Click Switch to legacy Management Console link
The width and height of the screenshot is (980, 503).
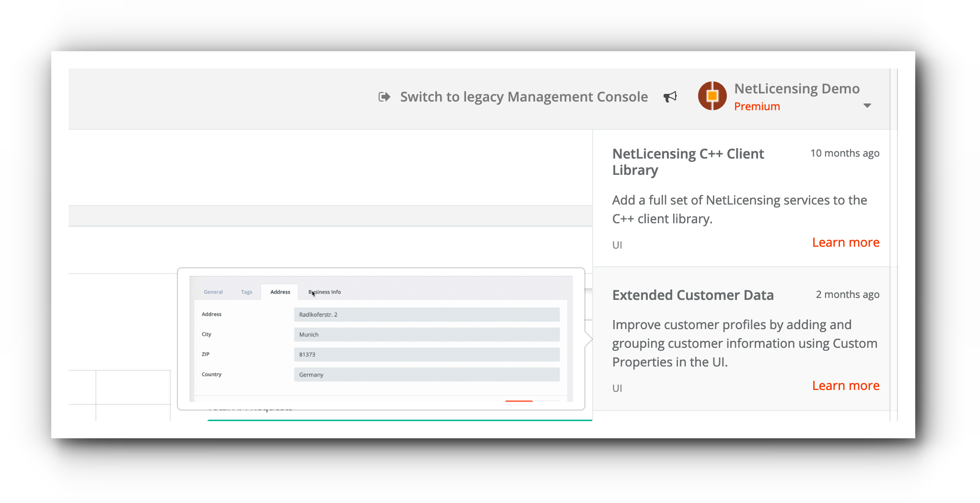click(524, 97)
